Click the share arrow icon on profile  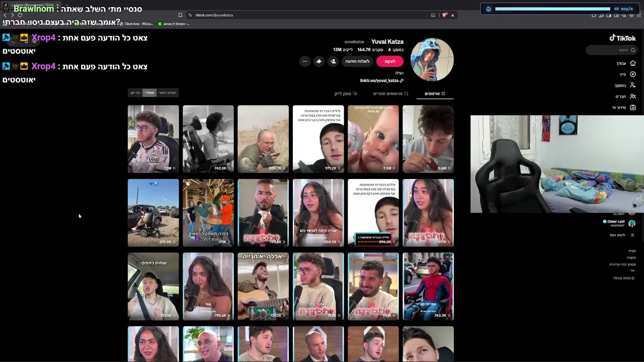pyautogui.click(x=318, y=61)
